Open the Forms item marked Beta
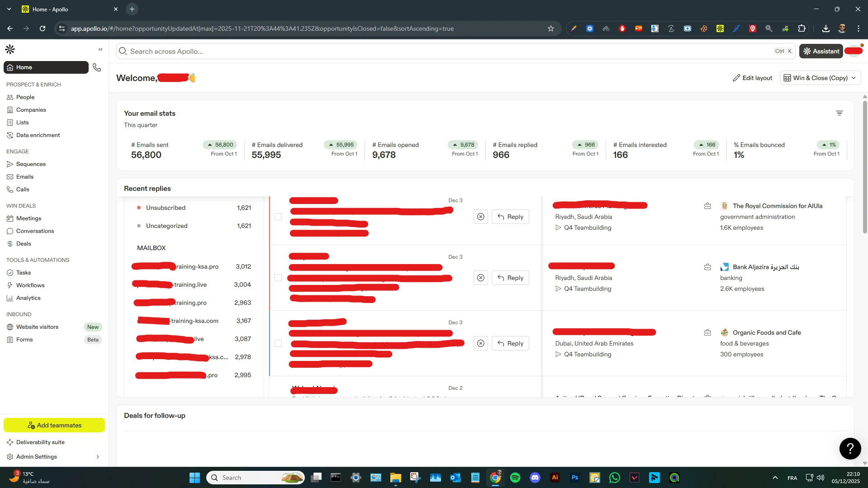 tap(24, 340)
